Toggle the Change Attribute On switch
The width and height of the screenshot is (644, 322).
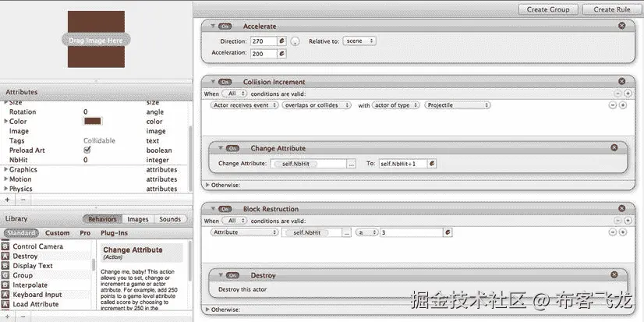coord(232,148)
